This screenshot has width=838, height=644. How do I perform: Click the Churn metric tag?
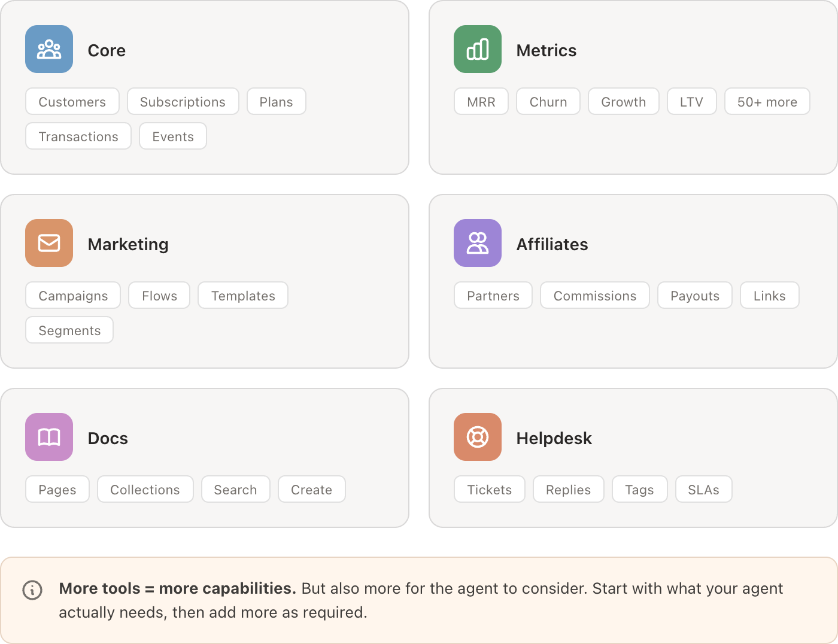click(x=548, y=102)
